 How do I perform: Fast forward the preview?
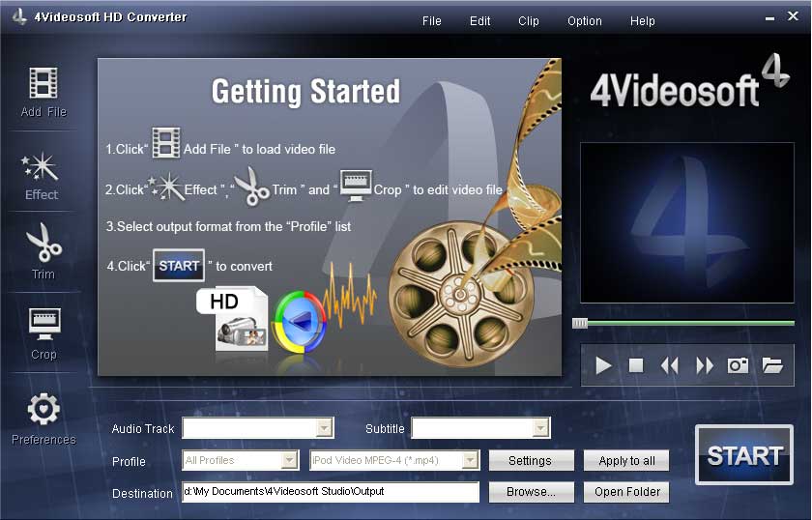(x=705, y=365)
